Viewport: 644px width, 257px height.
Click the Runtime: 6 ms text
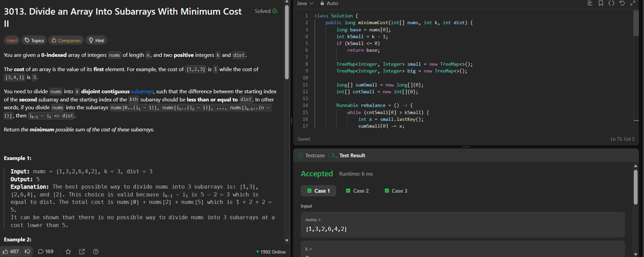356,174
